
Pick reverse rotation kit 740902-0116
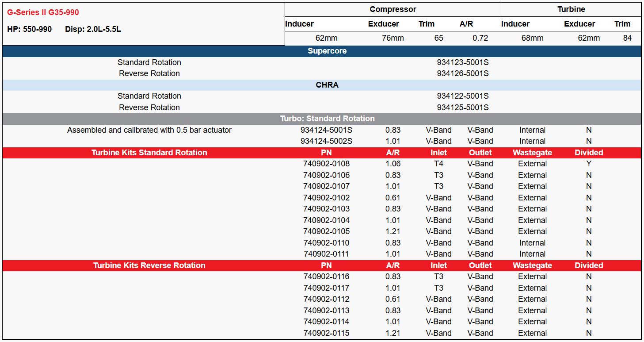pos(326,277)
